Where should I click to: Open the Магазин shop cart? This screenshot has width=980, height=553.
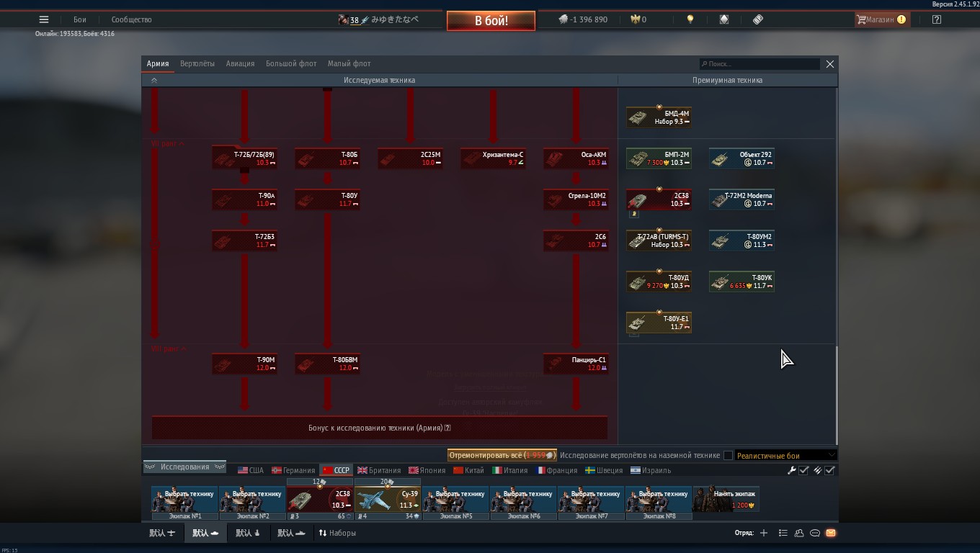[x=881, y=19]
